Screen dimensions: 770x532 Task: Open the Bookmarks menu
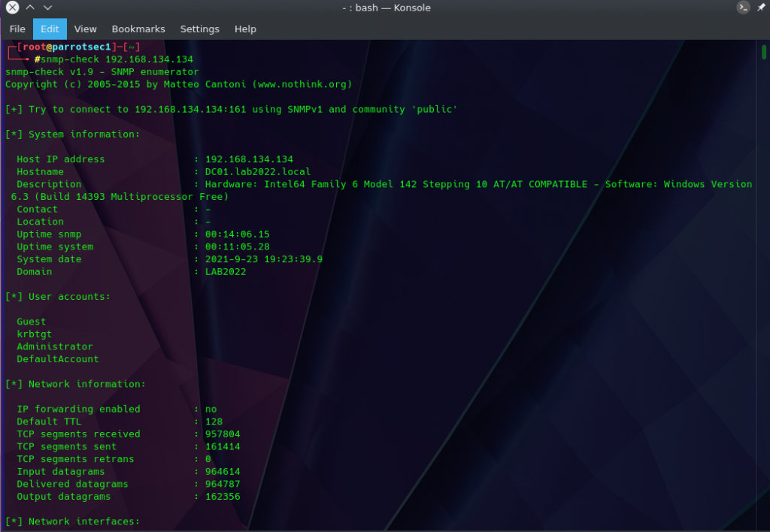138,29
